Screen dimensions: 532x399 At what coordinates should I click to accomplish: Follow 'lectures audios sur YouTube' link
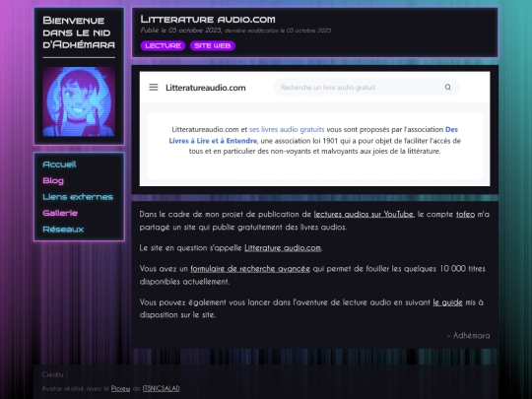coord(364,214)
